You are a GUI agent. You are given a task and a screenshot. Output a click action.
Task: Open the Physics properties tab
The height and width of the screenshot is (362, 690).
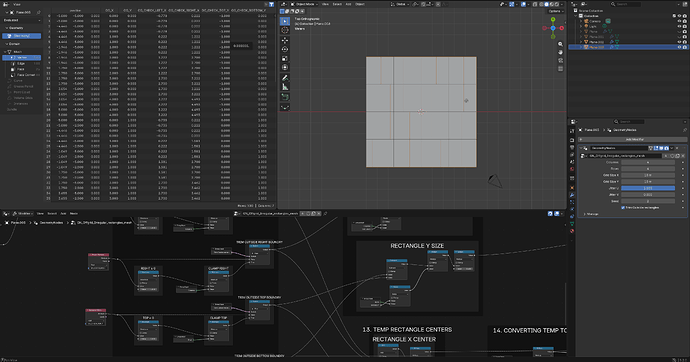[x=572, y=209]
